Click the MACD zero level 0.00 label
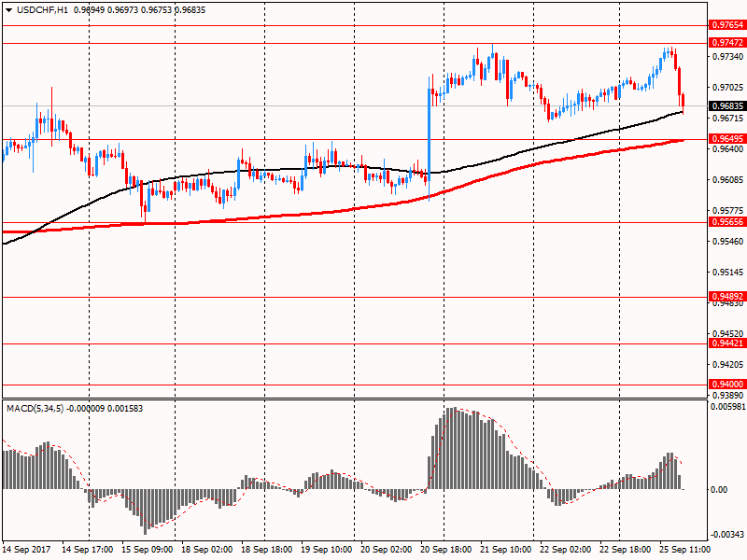The width and height of the screenshot is (747, 560). point(719,489)
